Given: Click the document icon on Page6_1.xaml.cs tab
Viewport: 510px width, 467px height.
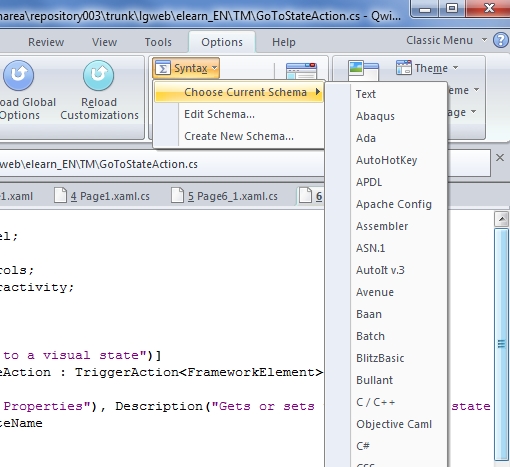Looking at the screenshot, I should coord(177,195).
